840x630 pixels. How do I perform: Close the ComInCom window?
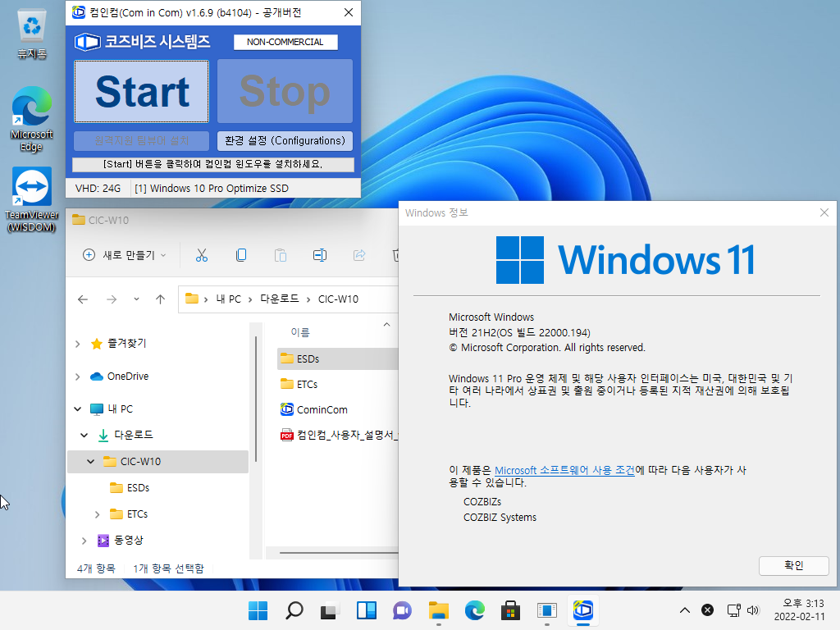coord(348,12)
